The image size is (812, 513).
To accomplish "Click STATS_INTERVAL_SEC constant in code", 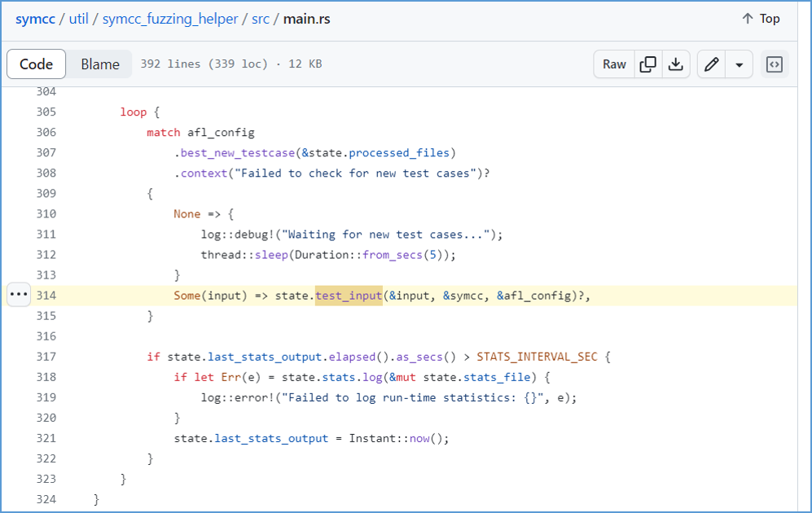I will pyautogui.click(x=537, y=357).
